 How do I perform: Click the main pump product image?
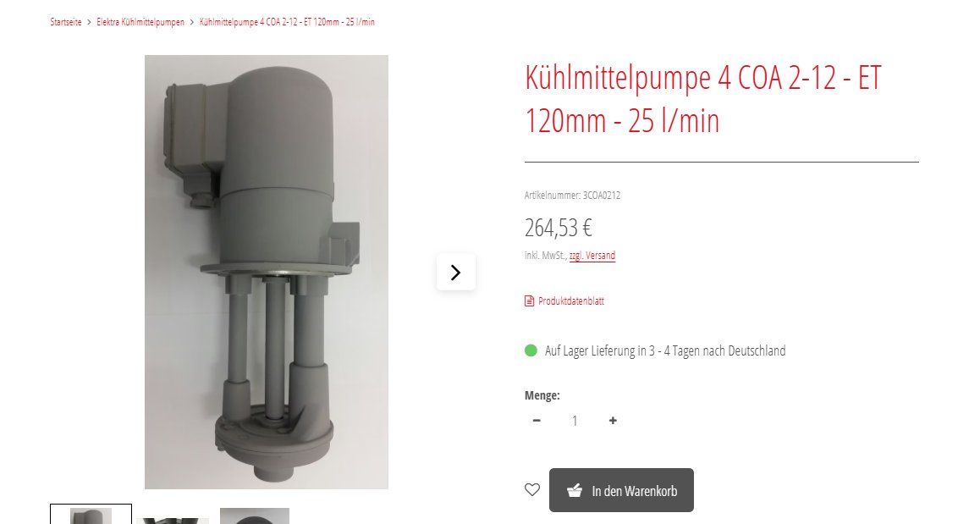click(267, 272)
